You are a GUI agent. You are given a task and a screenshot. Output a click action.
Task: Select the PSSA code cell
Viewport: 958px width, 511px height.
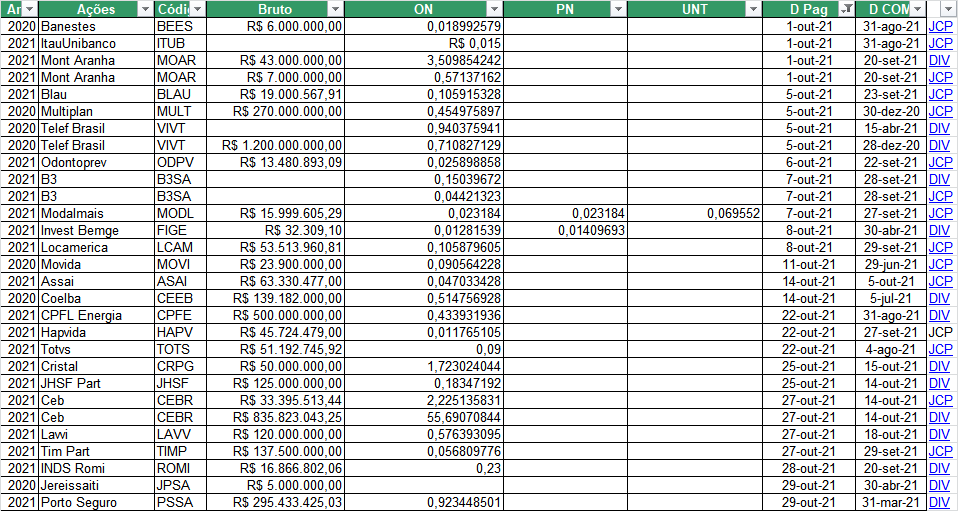[x=180, y=502]
